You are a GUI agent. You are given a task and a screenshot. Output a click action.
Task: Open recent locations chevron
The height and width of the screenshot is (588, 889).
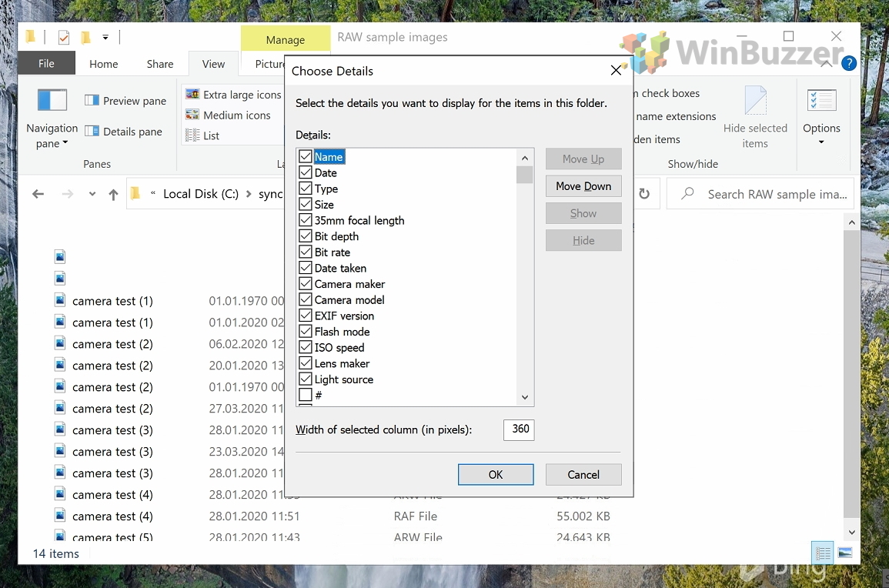click(92, 194)
